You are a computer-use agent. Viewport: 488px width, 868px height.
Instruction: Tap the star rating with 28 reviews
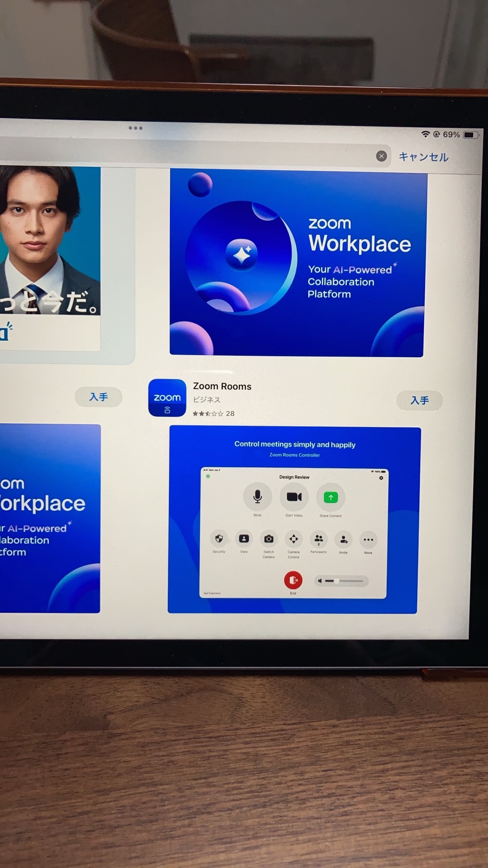click(x=213, y=414)
